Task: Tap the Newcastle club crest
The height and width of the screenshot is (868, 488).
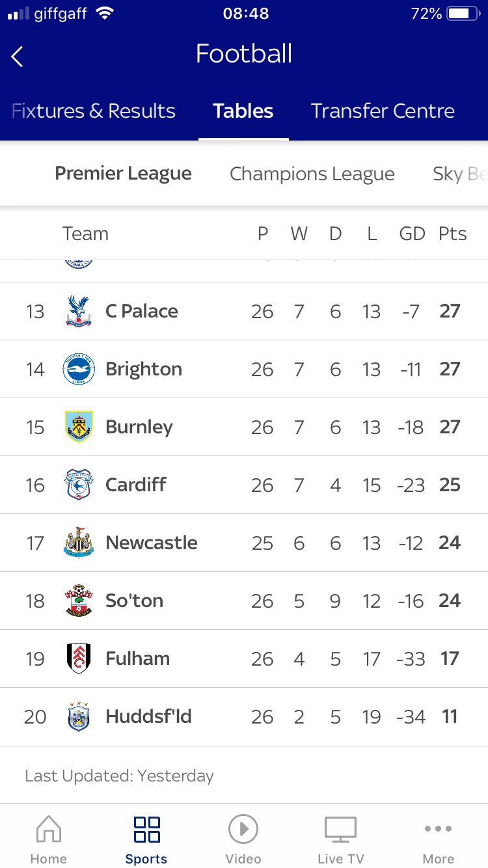Action: [79, 543]
